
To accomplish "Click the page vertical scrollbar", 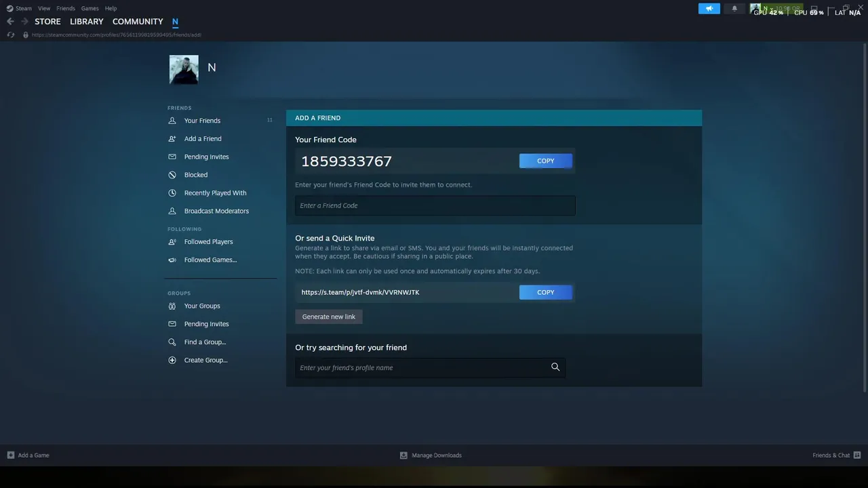I will click(865, 217).
